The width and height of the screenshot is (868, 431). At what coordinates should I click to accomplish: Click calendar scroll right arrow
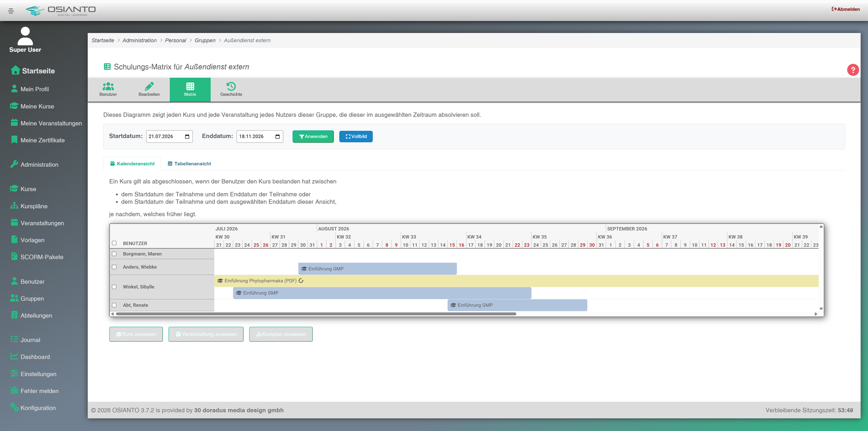816,314
